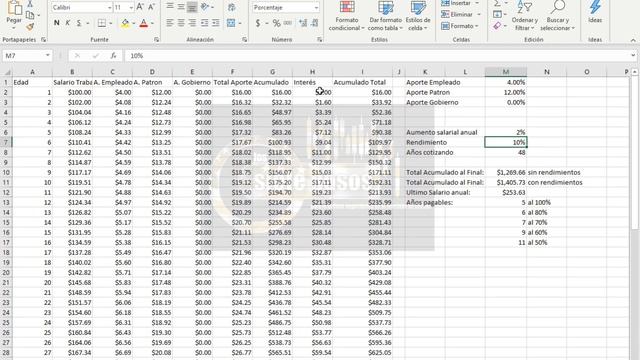
Task: Select the cell showing $1,405.73
Action: point(506,182)
